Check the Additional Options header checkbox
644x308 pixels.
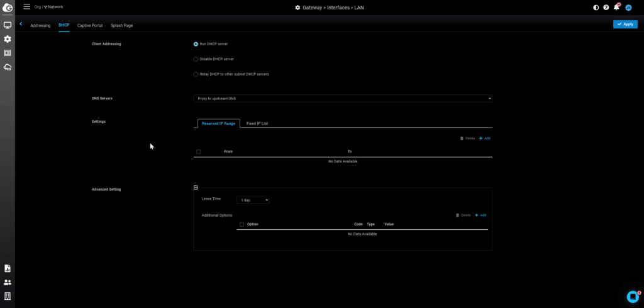(241, 224)
